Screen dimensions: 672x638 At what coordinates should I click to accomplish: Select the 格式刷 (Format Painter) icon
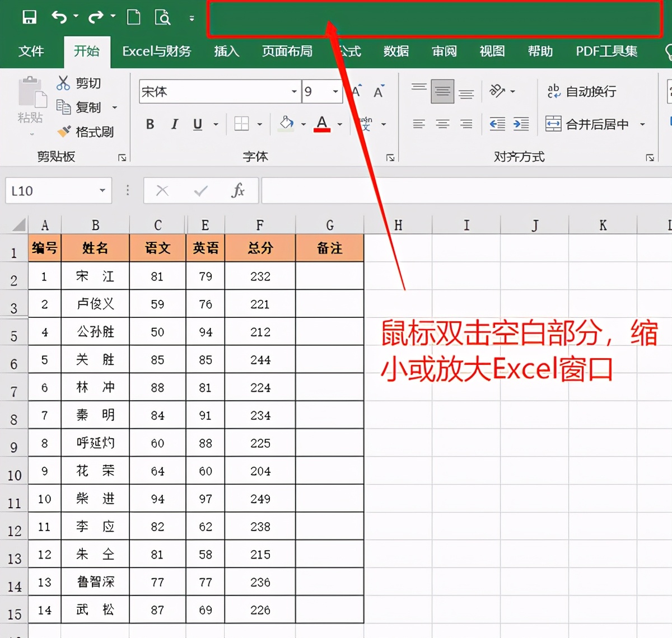click(85, 131)
